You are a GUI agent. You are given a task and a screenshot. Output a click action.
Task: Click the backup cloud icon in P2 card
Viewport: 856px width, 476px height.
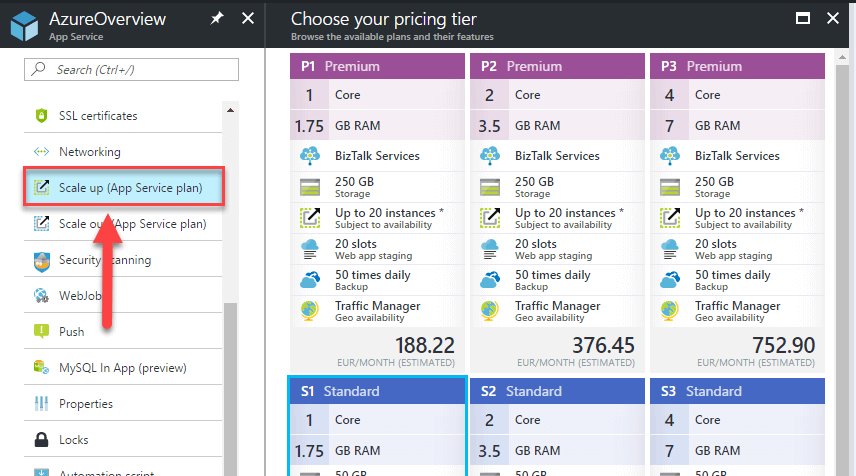pyautogui.click(x=490, y=280)
